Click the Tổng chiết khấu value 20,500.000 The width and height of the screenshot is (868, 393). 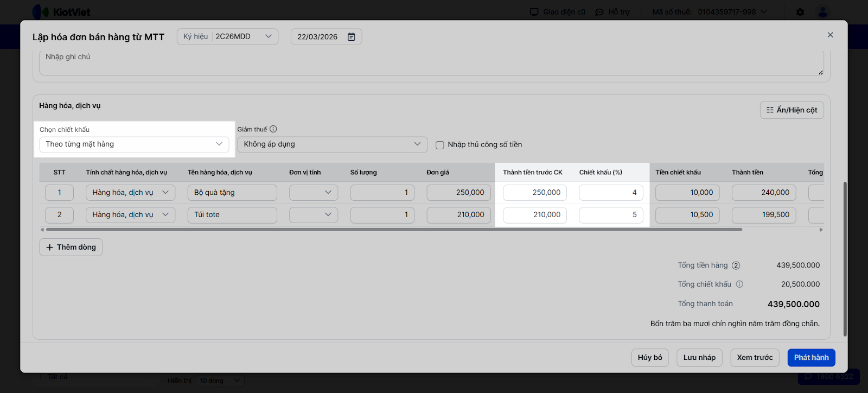click(800, 284)
